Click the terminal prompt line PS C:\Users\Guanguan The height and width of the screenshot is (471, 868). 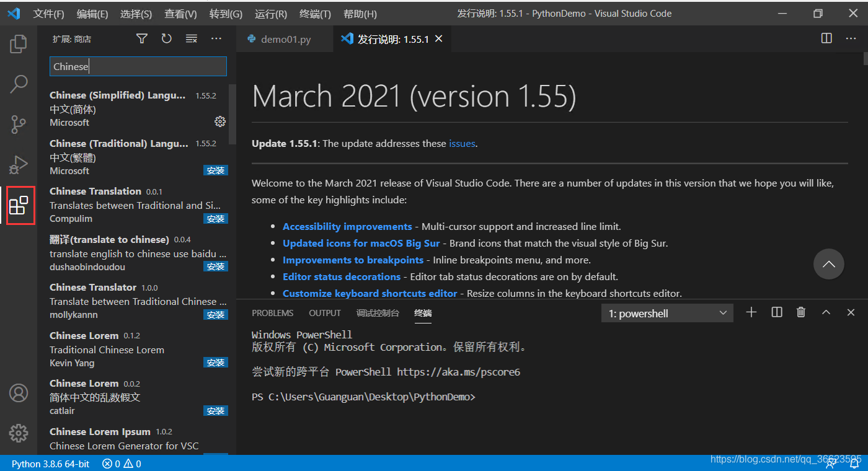[363, 397]
